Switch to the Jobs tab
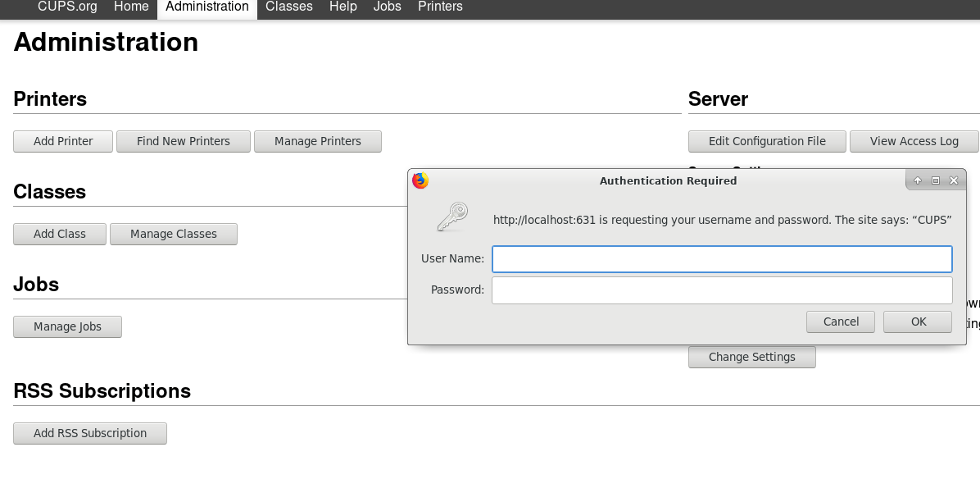The height and width of the screenshot is (479, 980). point(387,7)
